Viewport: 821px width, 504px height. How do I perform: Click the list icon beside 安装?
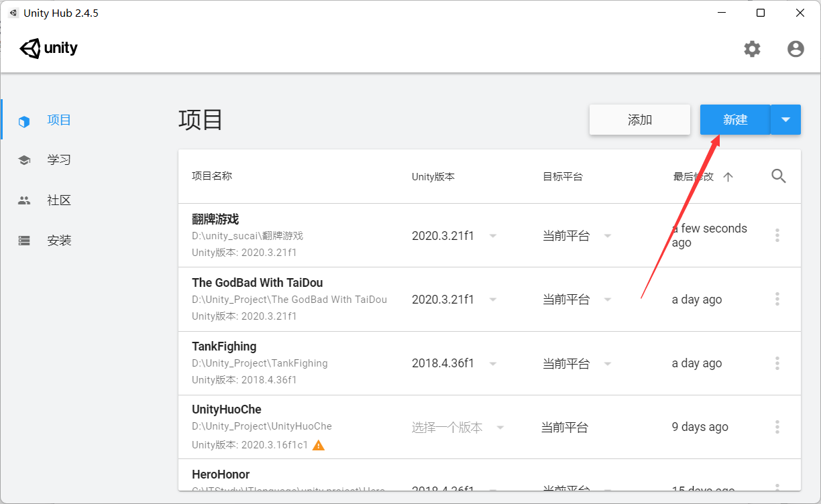[24, 241]
